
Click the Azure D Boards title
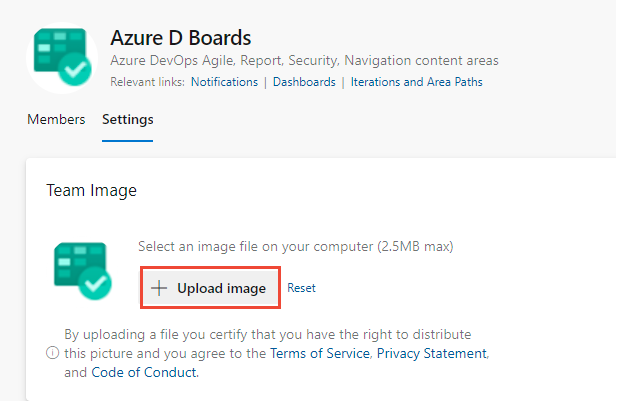point(181,38)
